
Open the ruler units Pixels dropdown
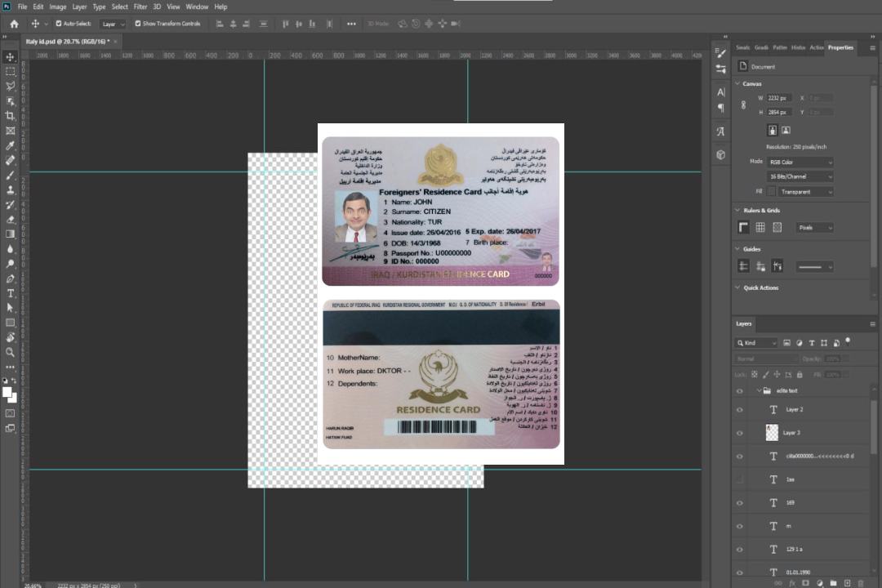[815, 227]
